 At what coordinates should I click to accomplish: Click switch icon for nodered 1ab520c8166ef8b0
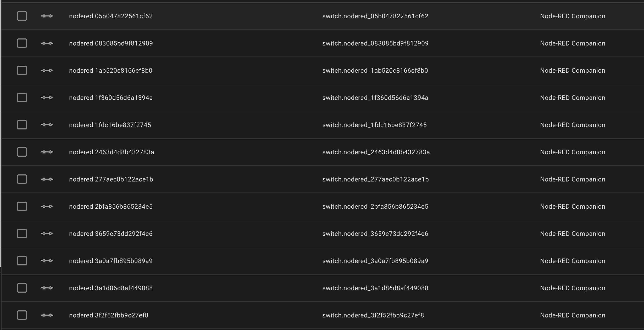coord(47,71)
